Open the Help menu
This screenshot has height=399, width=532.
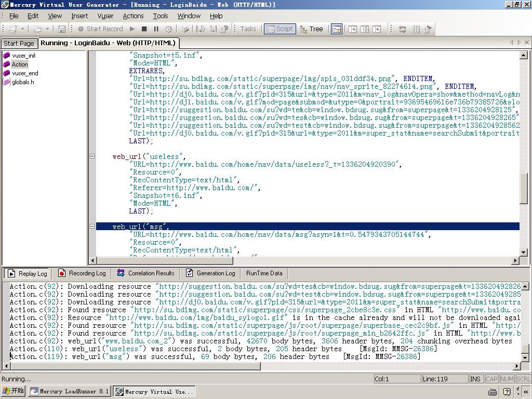tap(216, 16)
